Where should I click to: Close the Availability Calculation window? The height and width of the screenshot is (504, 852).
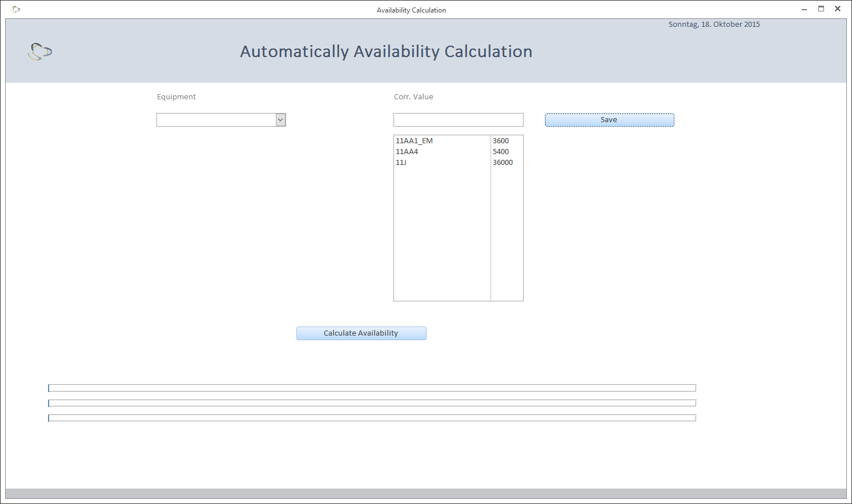click(x=838, y=9)
